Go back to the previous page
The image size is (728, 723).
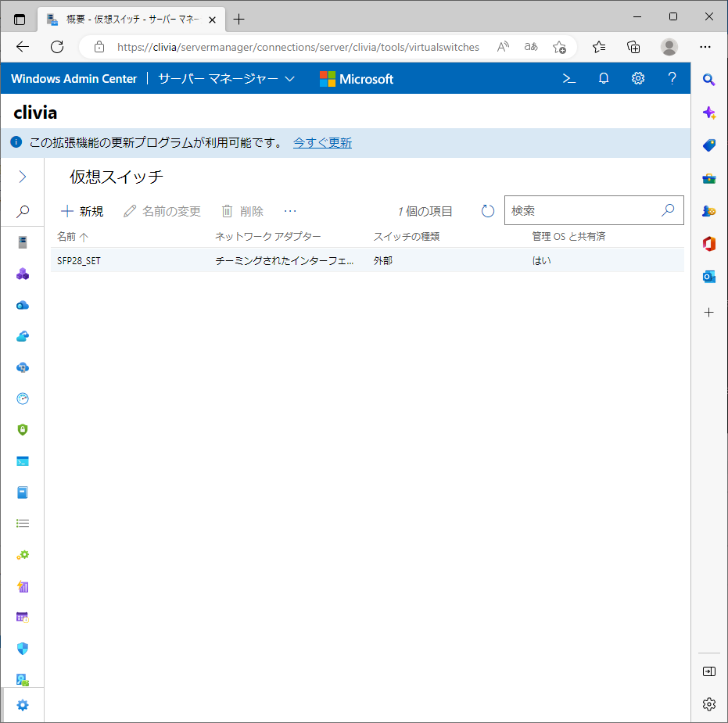[22, 47]
